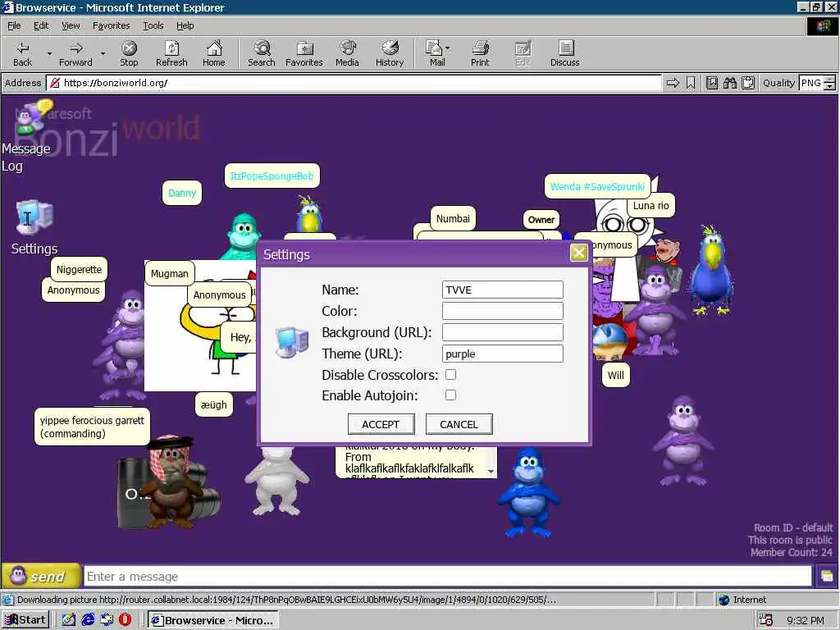This screenshot has width=840, height=630.
Task: Select the Browservice taskbar button
Action: click(212, 620)
